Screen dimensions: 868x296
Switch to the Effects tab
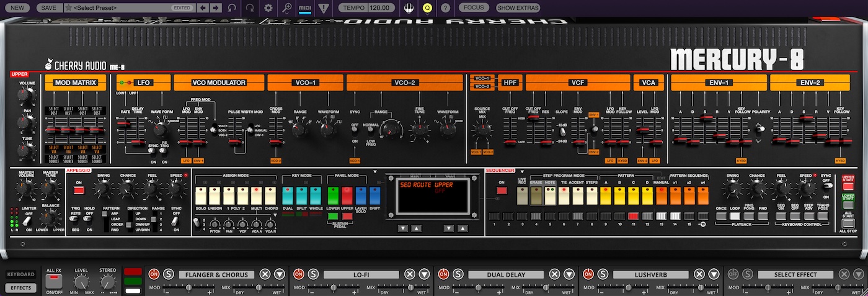[20, 288]
